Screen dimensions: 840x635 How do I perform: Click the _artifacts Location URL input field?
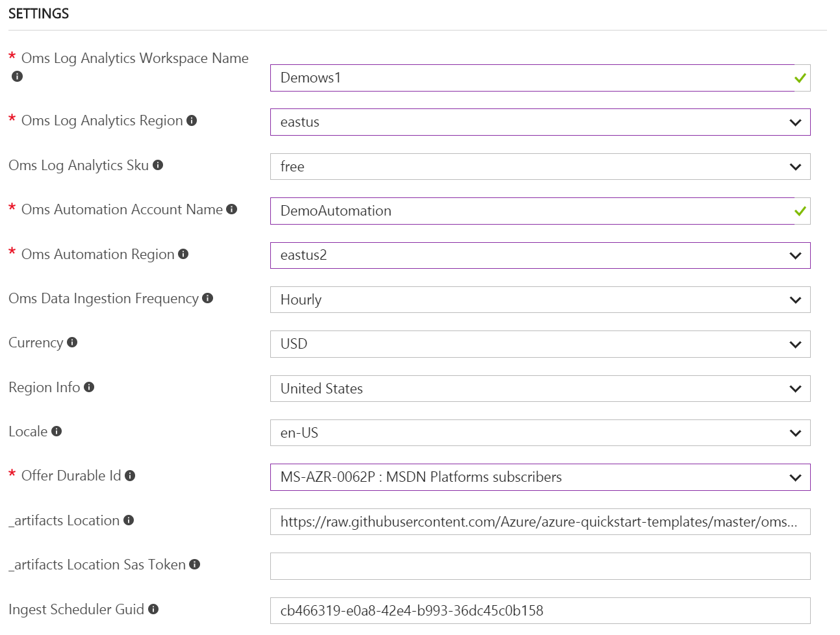click(x=541, y=522)
